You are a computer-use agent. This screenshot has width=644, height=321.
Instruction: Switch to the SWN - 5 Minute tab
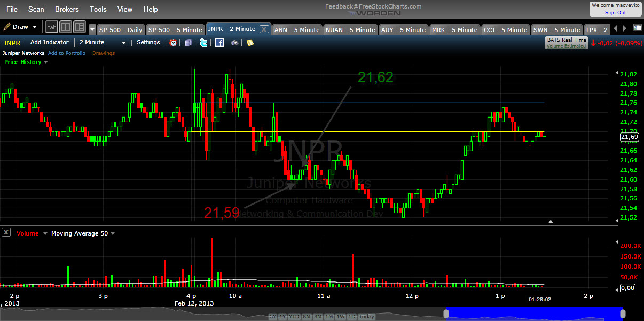pos(556,29)
